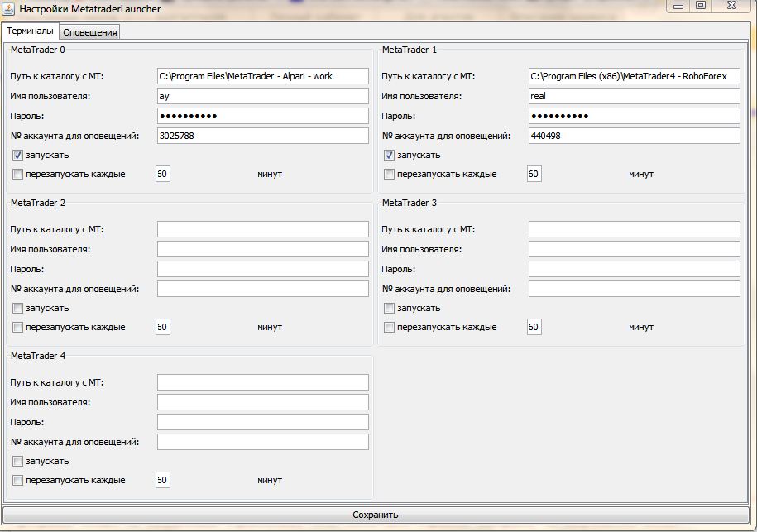Click MetaTrader 0 restart minutes field
The image size is (757, 532).
163,174
